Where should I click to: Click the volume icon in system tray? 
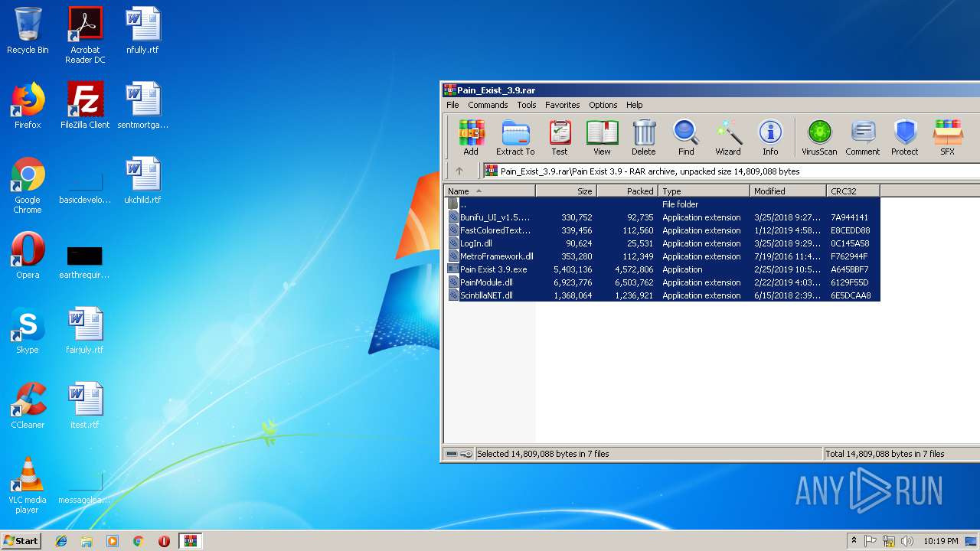point(907,541)
